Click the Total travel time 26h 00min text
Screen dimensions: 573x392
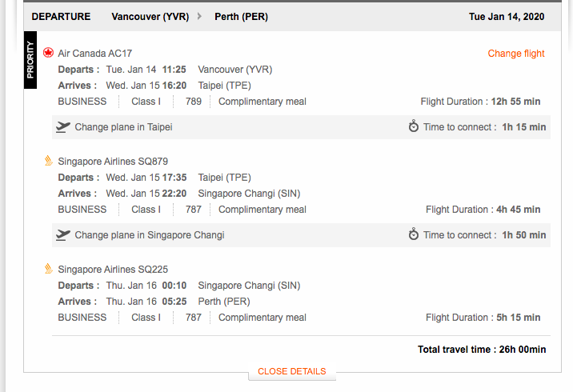click(x=482, y=350)
